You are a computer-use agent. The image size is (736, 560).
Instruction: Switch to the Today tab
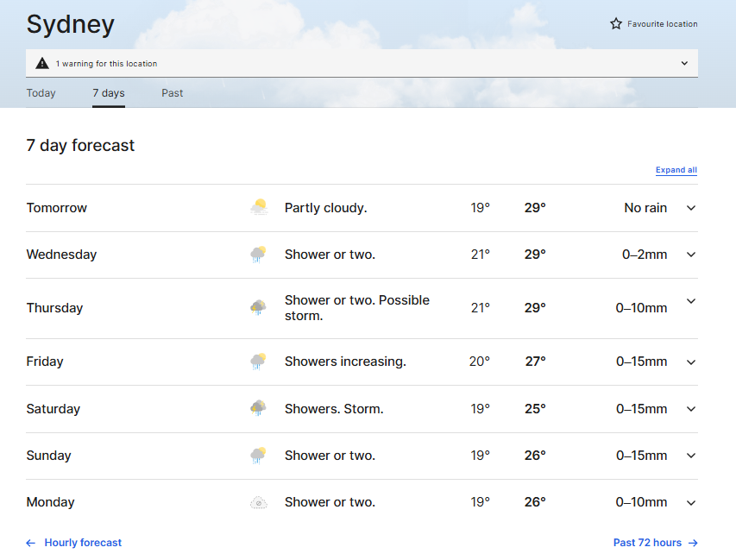tap(41, 93)
